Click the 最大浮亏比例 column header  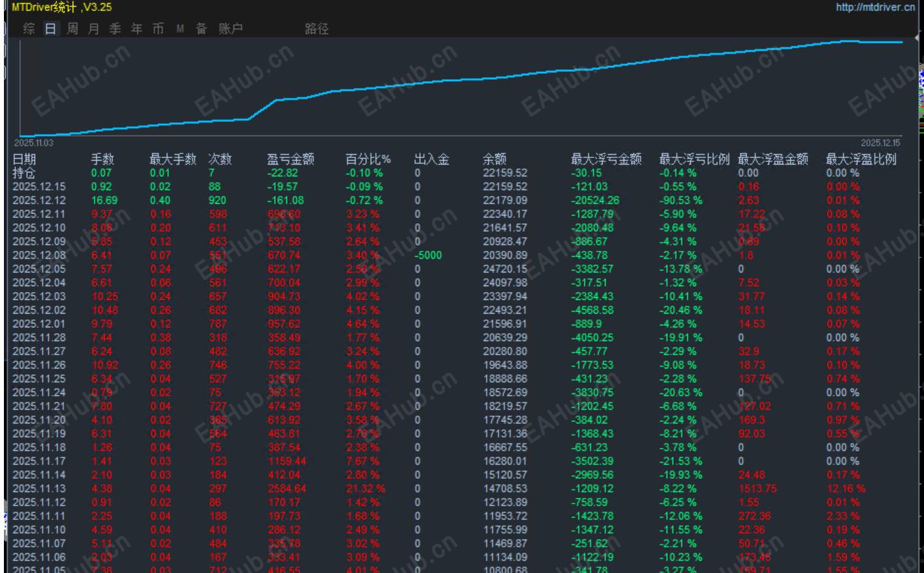(695, 159)
